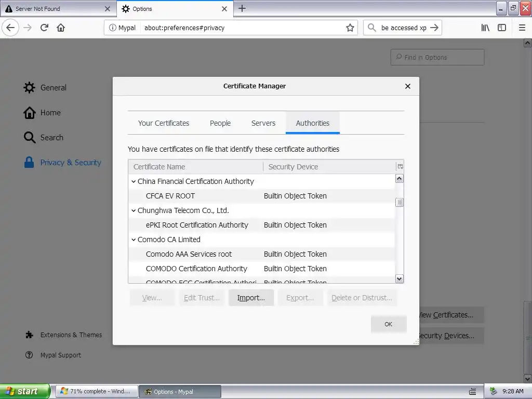Image resolution: width=532 pixels, height=399 pixels.
Task: Click General gear icon in sidebar
Action: click(x=30, y=87)
